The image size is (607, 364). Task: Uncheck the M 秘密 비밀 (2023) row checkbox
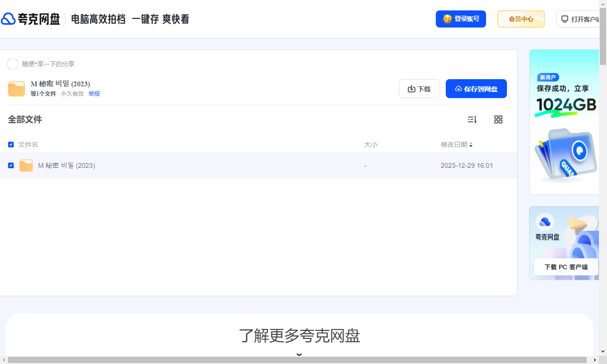11,165
